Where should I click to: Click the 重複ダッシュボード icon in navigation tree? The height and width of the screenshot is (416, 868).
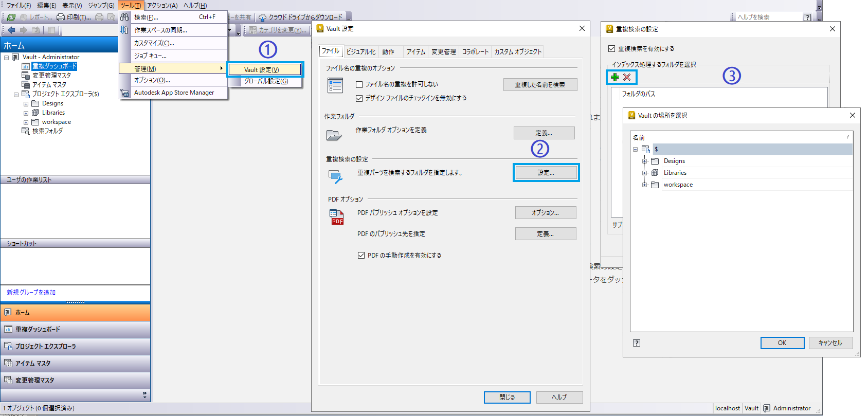[x=26, y=66]
